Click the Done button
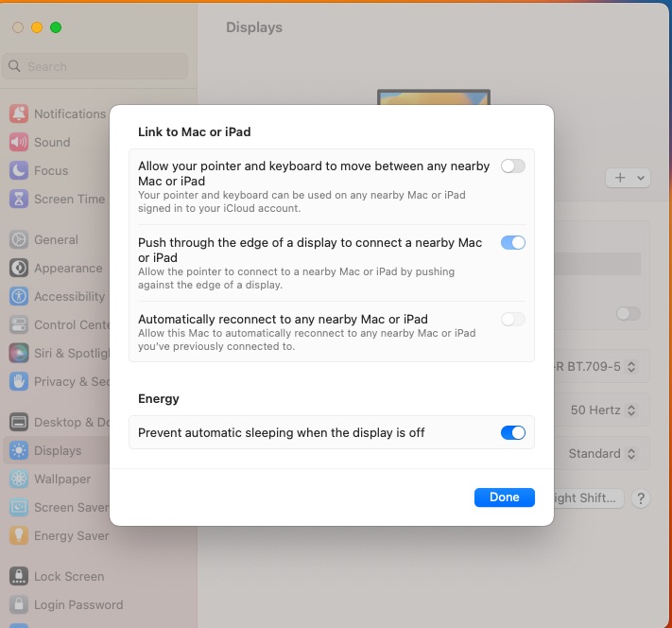 (x=505, y=497)
